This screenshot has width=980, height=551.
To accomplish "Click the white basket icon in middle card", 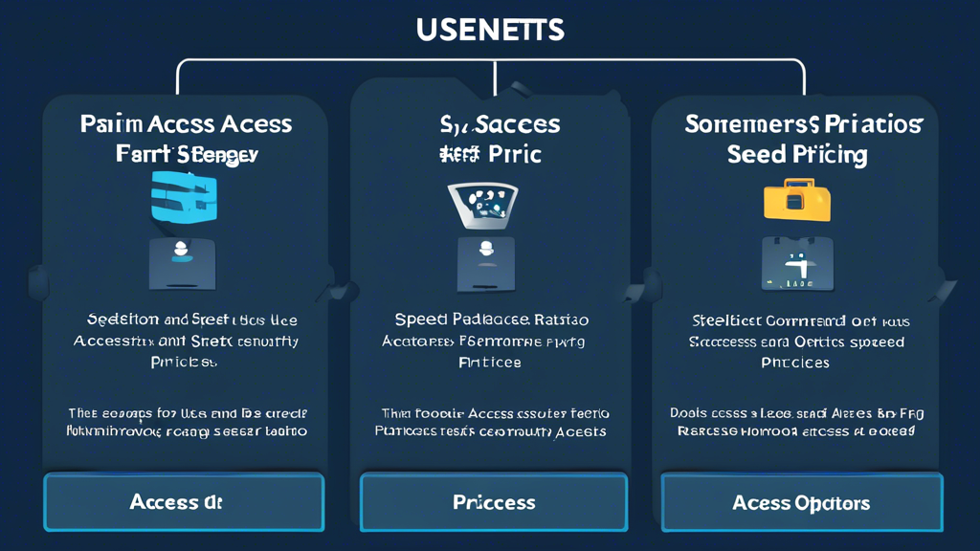I will (x=484, y=203).
